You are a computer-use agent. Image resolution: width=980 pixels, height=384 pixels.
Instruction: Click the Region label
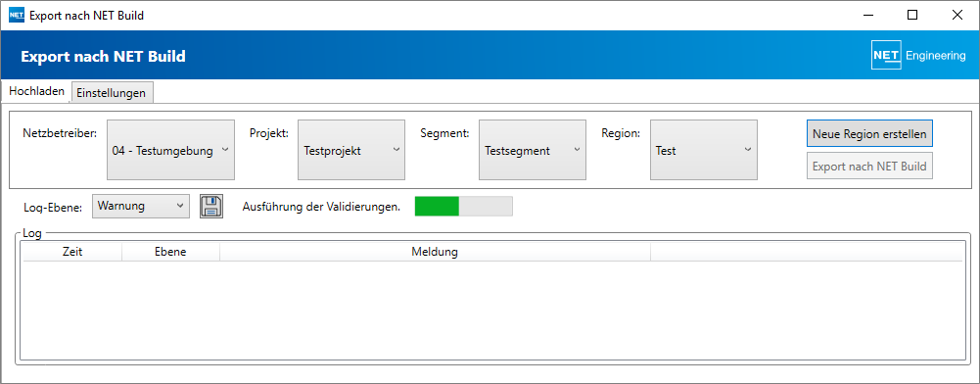621,133
